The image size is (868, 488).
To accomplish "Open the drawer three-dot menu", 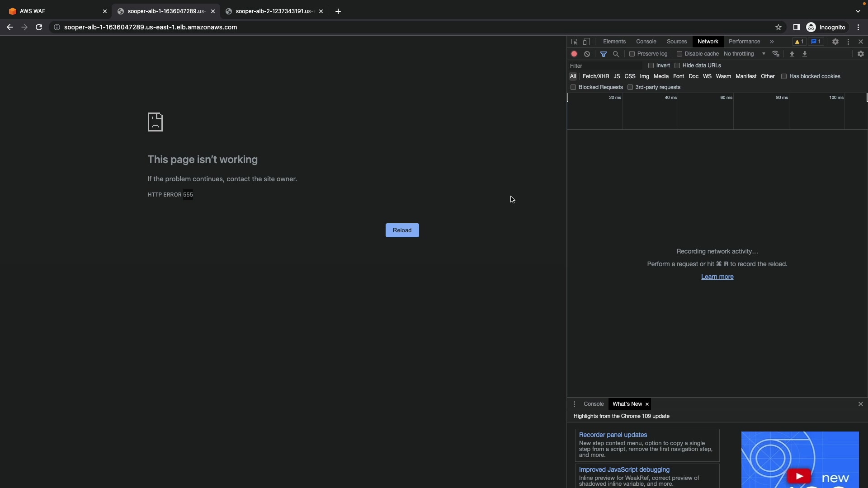I will coord(574,404).
